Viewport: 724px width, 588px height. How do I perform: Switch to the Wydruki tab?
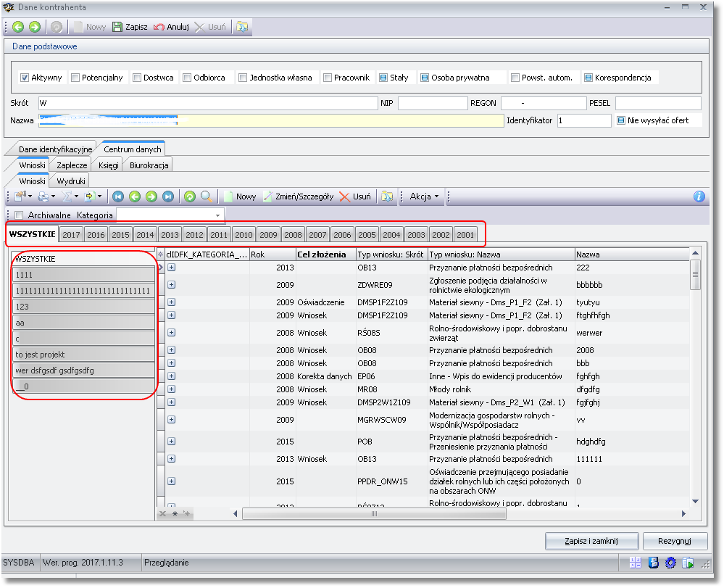coord(70,181)
